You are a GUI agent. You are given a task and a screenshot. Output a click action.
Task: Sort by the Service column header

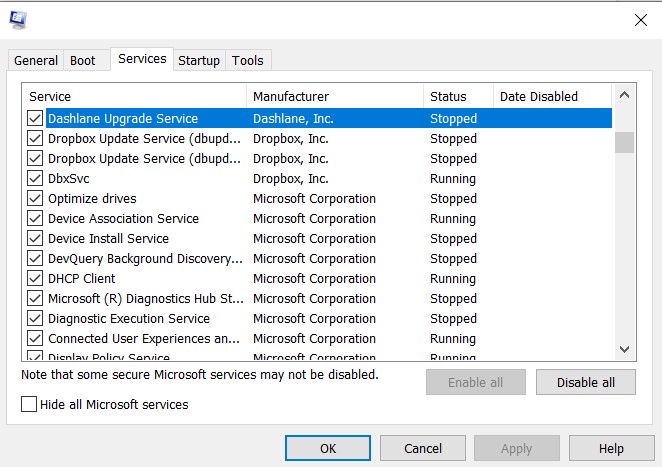pyautogui.click(x=134, y=96)
